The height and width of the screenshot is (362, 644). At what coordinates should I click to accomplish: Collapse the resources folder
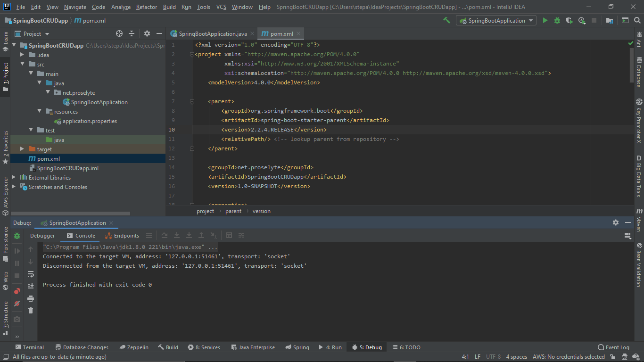[39, 112]
